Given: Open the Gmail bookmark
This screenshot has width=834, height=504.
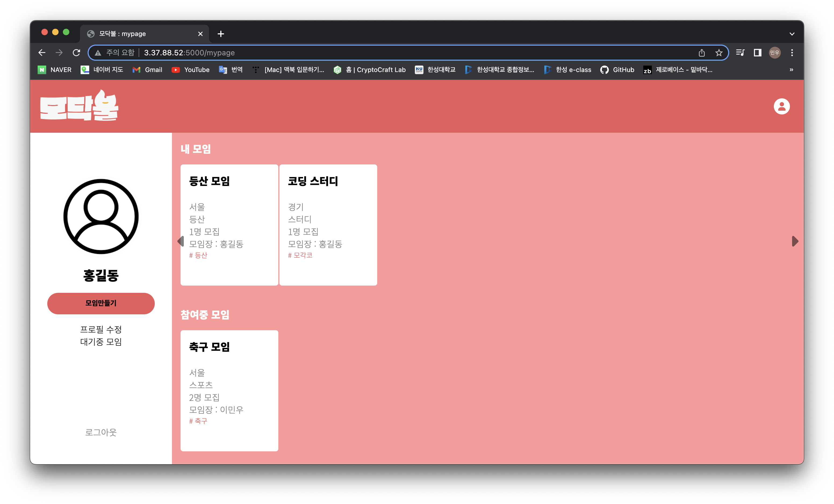Looking at the screenshot, I should point(148,70).
